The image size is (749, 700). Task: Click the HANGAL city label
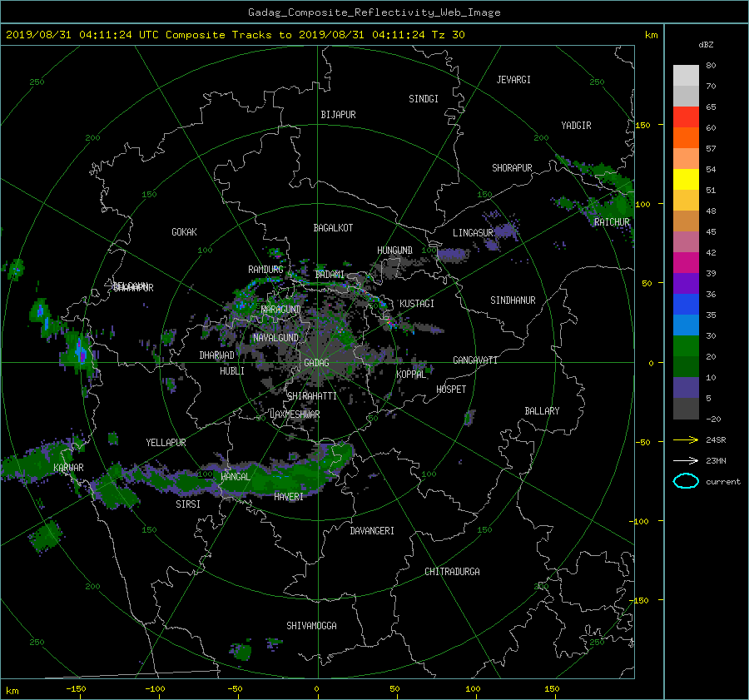coord(236,477)
